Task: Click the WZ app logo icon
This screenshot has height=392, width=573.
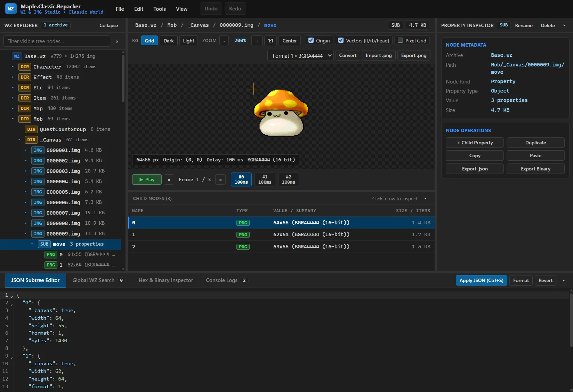Action: pos(11,9)
